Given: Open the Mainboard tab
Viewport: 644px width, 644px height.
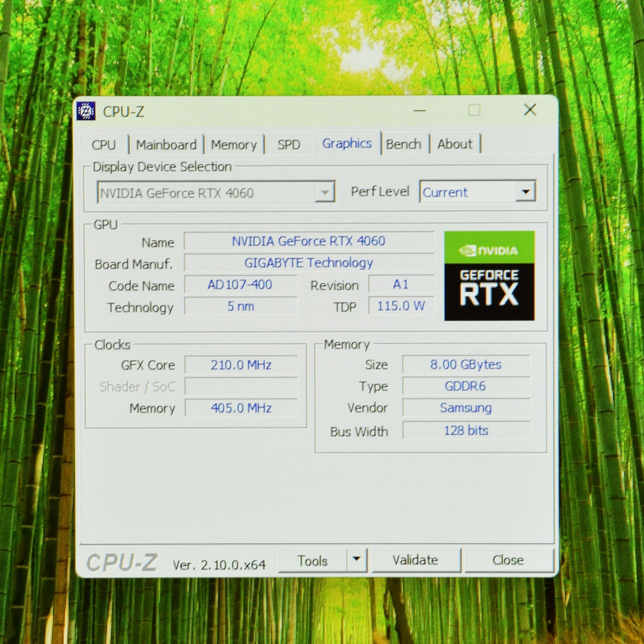Looking at the screenshot, I should pyautogui.click(x=166, y=145).
